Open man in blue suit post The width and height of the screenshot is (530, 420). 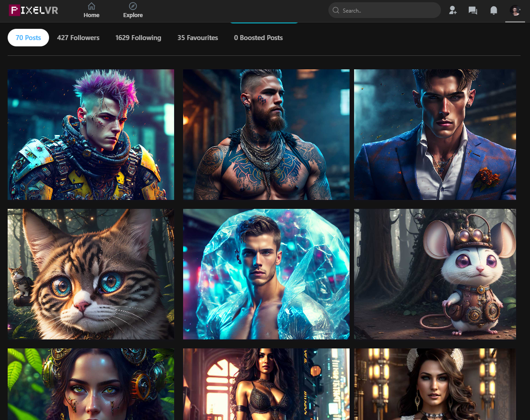tap(435, 135)
